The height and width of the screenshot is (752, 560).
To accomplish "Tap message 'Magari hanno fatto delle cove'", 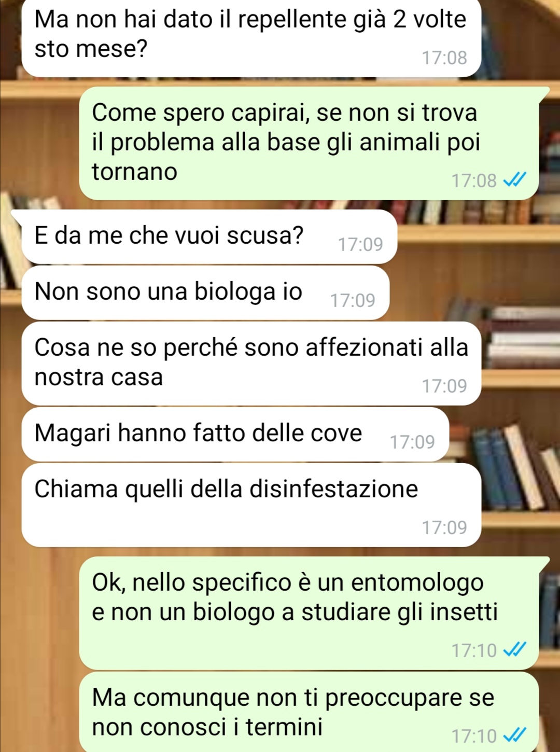I will tap(235, 435).
